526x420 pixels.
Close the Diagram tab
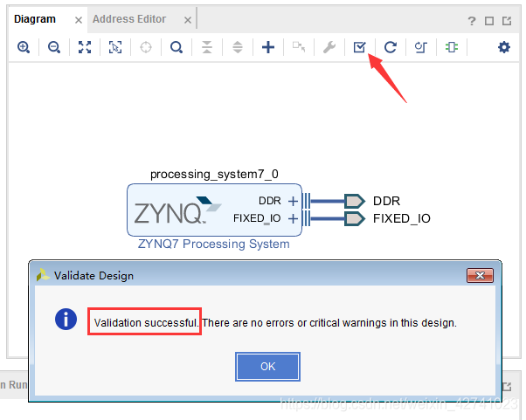click(79, 20)
